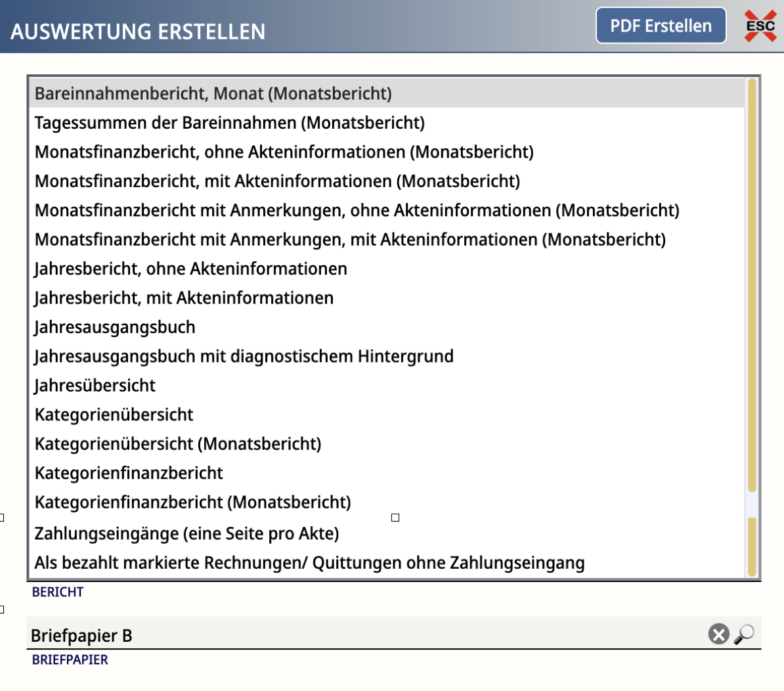Click the red ESC close icon

pos(760,26)
